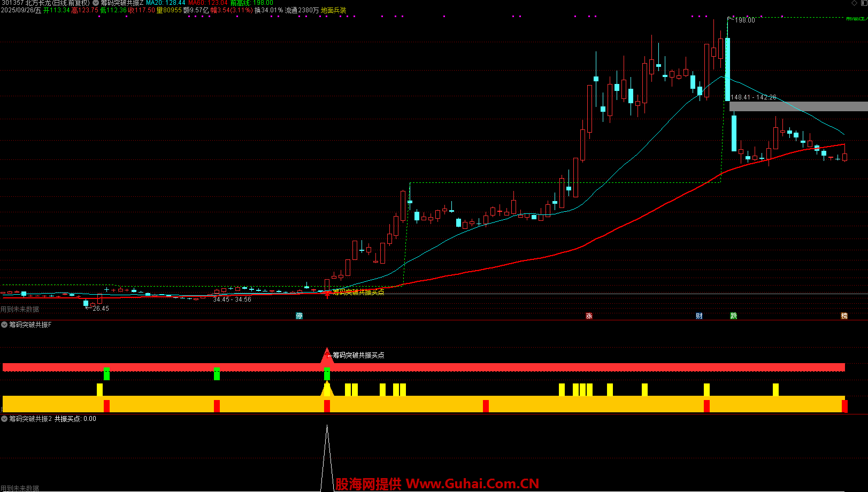Click the first green block in indicator band
The image size is (868, 492).
pyautogui.click(x=106, y=374)
